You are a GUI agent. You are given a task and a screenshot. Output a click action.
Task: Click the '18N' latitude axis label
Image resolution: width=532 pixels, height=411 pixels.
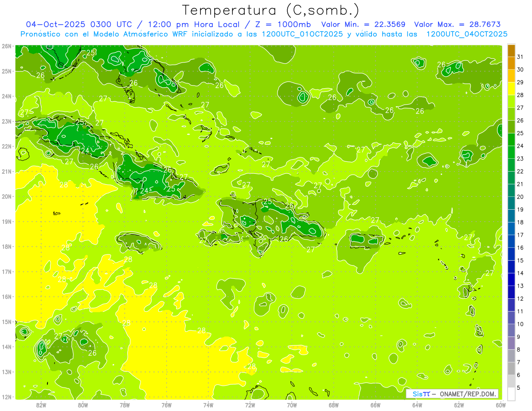click(7, 247)
